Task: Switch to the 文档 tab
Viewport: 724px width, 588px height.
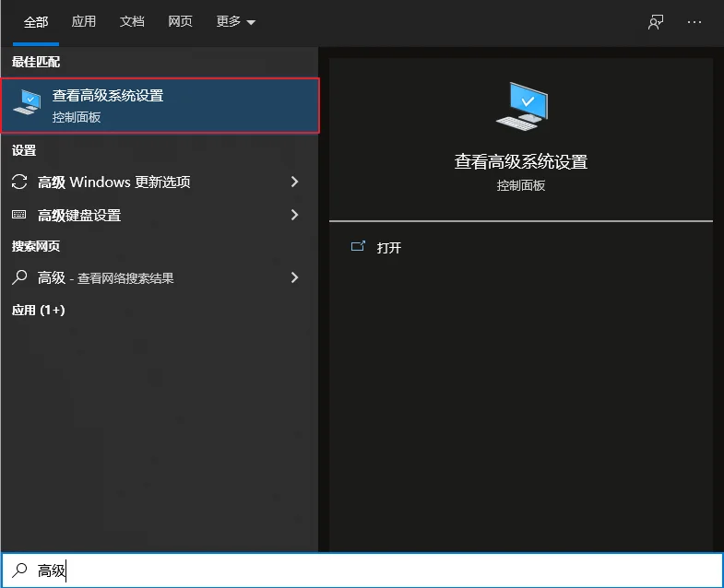Action: [x=132, y=21]
